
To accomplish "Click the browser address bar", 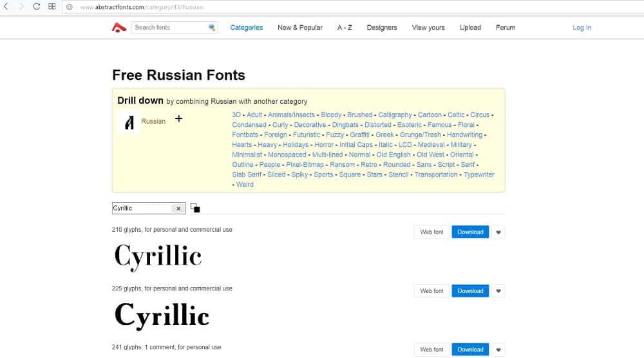I will tap(353, 7).
